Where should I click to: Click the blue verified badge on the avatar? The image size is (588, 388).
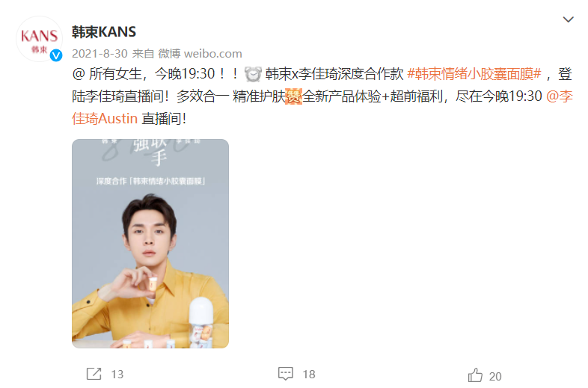click(56, 55)
